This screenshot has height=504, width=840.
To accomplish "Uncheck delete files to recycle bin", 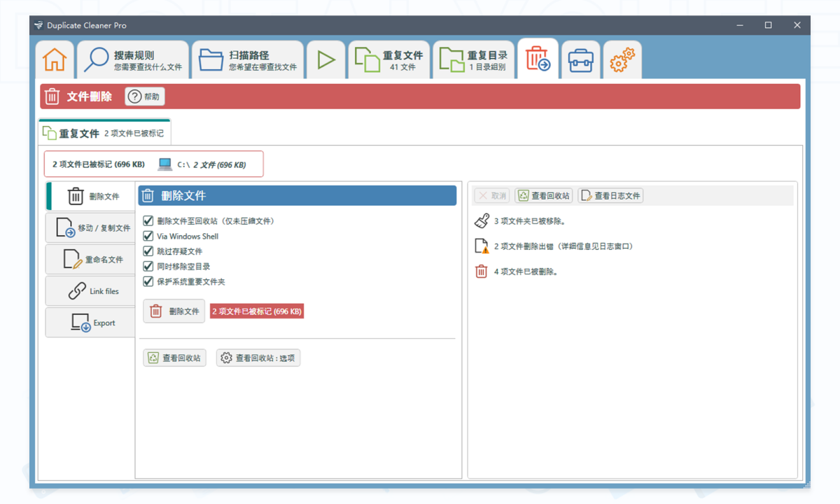I will click(148, 221).
